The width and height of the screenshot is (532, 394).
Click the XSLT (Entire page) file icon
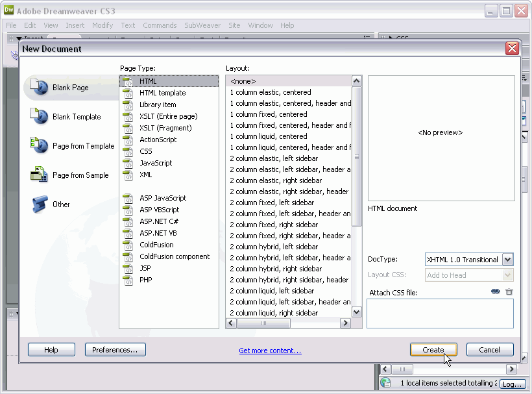[x=128, y=116]
